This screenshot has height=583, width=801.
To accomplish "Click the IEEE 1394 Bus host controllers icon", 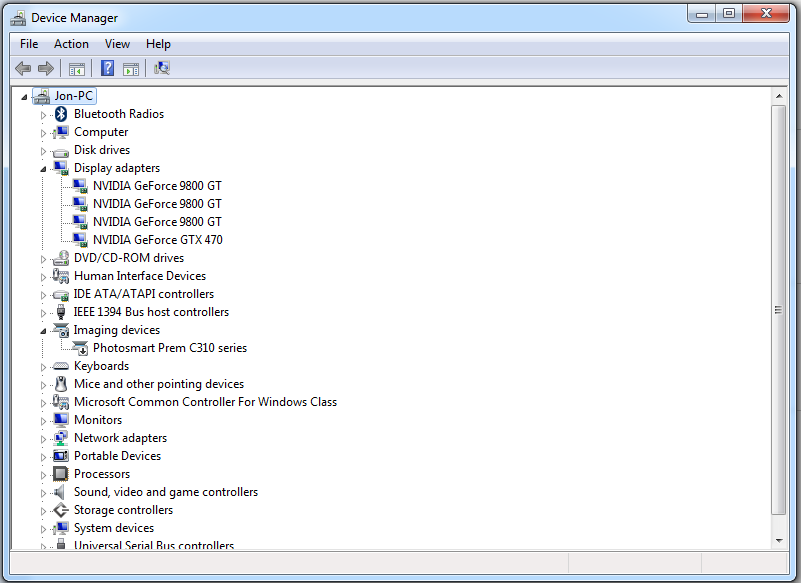I will pyautogui.click(x=61, y=312).
